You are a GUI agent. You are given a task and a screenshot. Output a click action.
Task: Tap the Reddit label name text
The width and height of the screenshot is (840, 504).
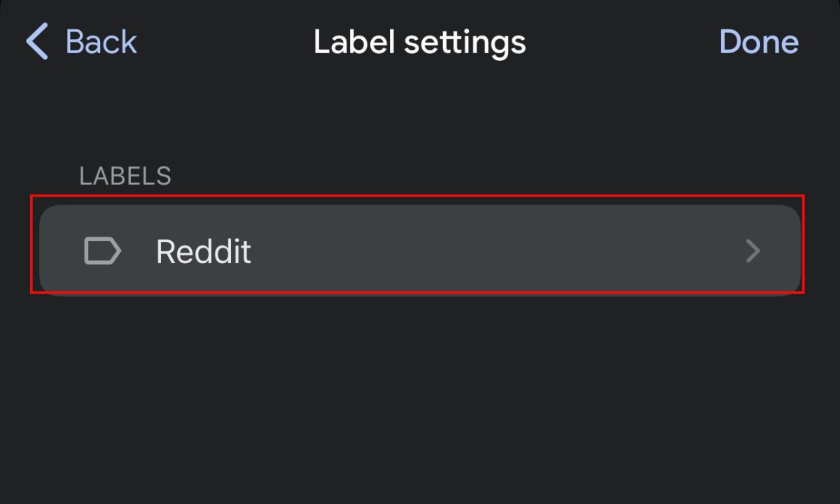203,251
